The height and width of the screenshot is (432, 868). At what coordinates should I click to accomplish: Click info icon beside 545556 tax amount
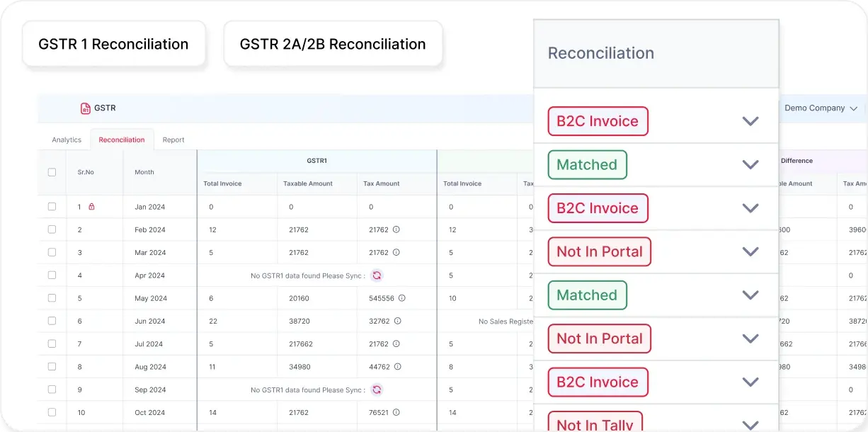click(402, 298)
